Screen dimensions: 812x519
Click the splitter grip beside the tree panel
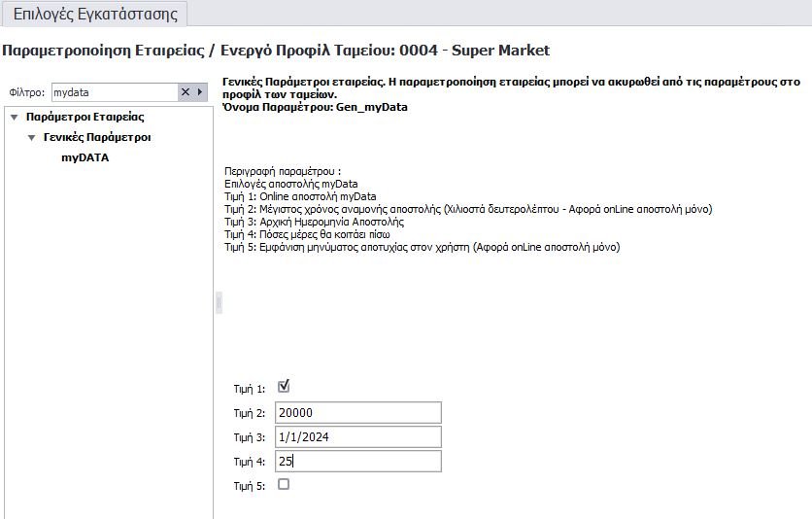(x=219, y=303)
